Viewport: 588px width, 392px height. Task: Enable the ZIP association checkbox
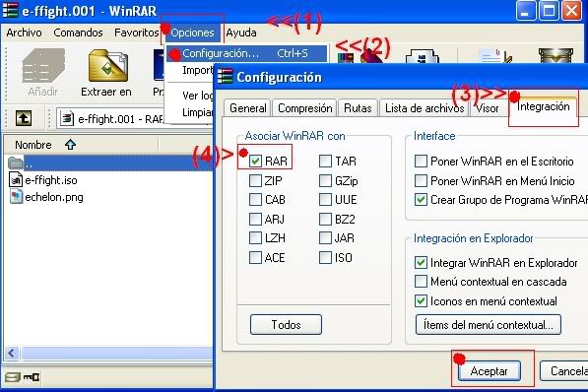pos(255,181)
